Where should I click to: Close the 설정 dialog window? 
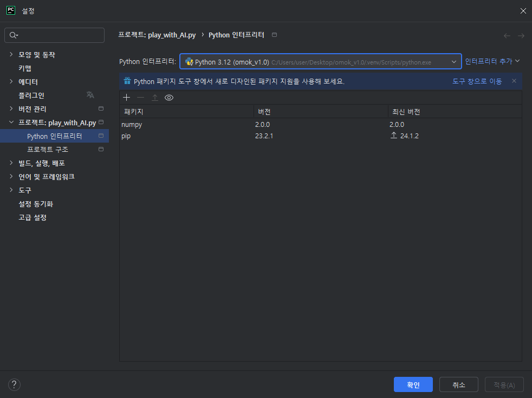(523, 11)
